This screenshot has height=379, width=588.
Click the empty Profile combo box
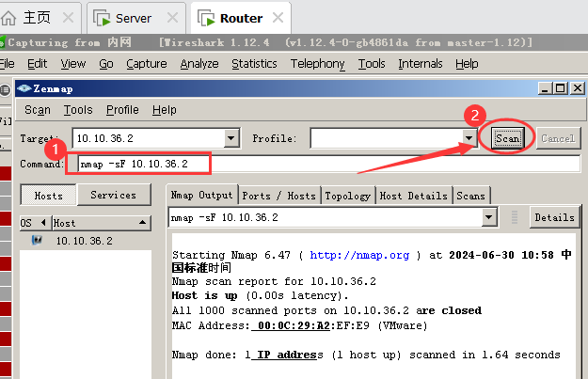pyautogui.click(x=387, y=138)
